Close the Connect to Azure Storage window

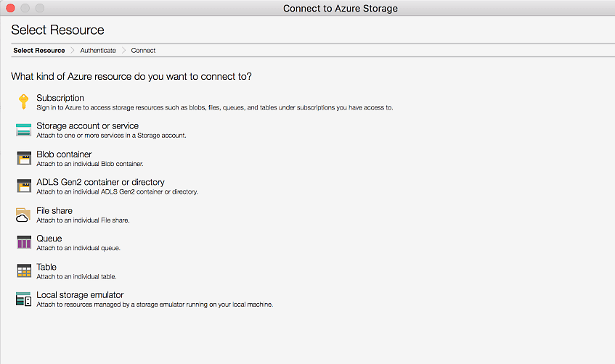pos(10,8)
